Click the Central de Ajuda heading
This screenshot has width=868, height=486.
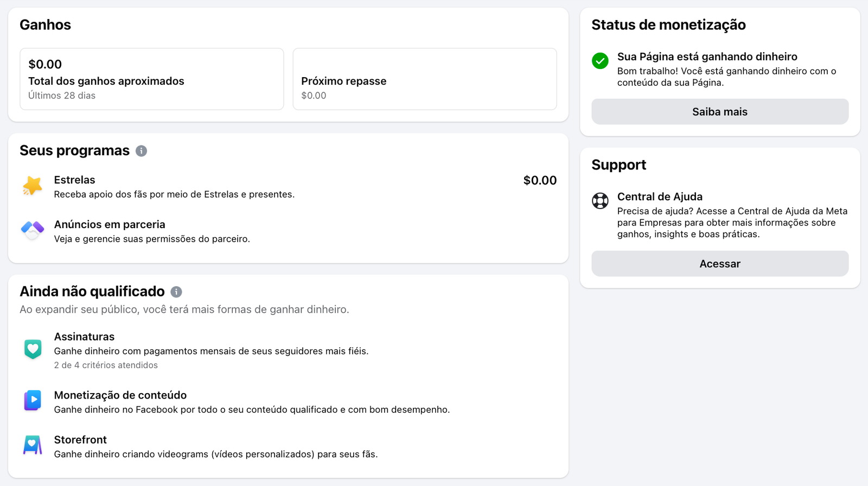pos(660,197)
